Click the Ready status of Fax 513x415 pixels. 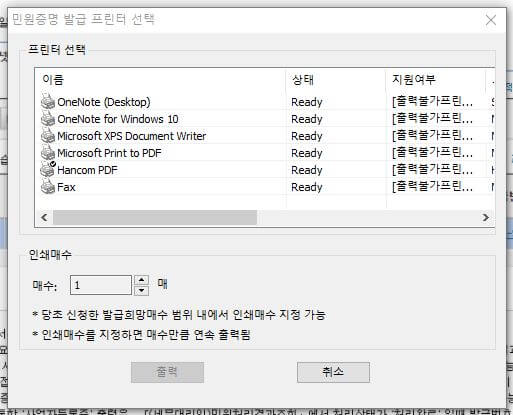pos(307,187)
